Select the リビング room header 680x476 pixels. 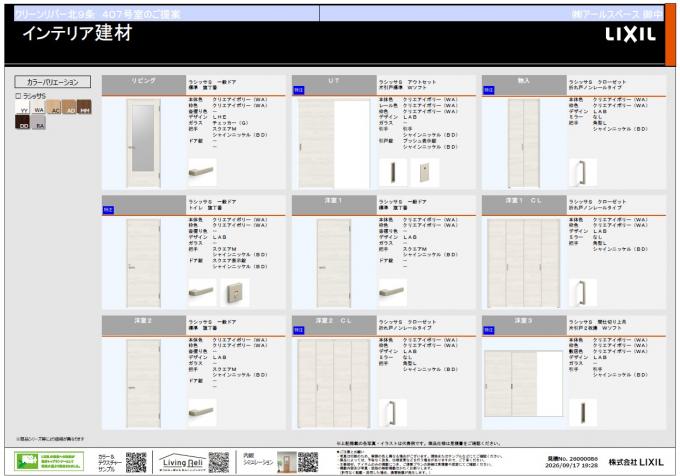(144, 85)
